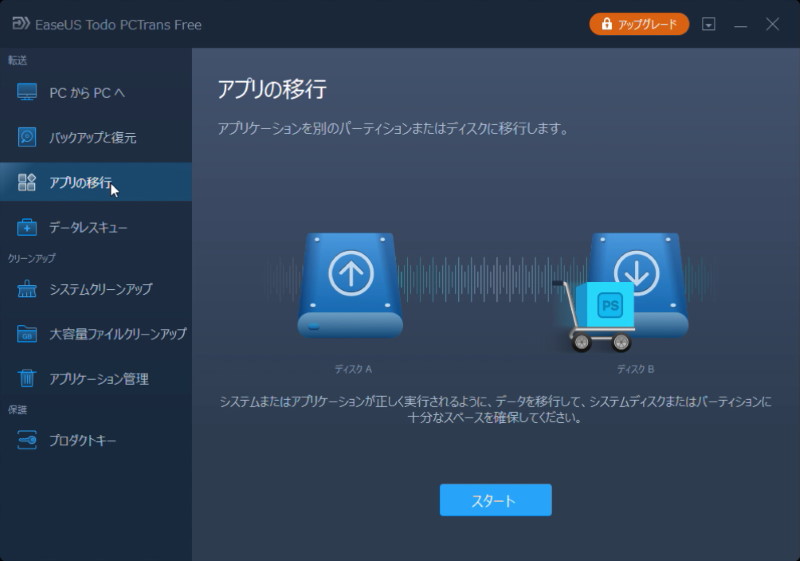Click the ディスク B caption text
This screenshot has height=561, width=800.
(636, 369)
